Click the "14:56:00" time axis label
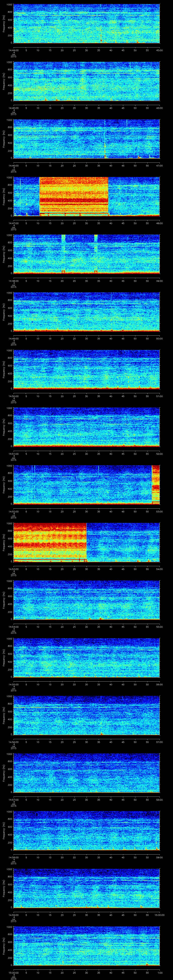 pos(13,742)
